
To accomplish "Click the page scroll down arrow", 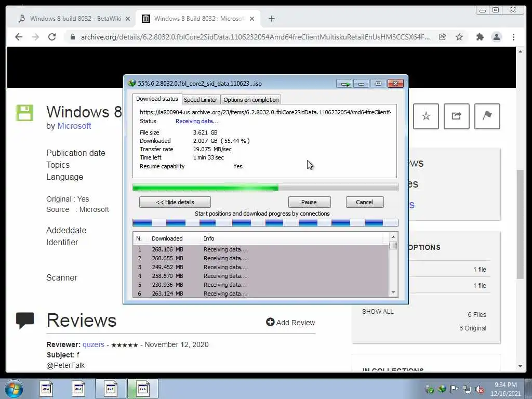I will [520, 366].
